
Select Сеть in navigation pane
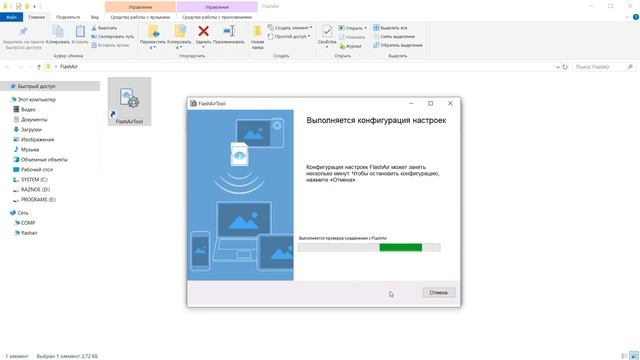tap(23, 213)
